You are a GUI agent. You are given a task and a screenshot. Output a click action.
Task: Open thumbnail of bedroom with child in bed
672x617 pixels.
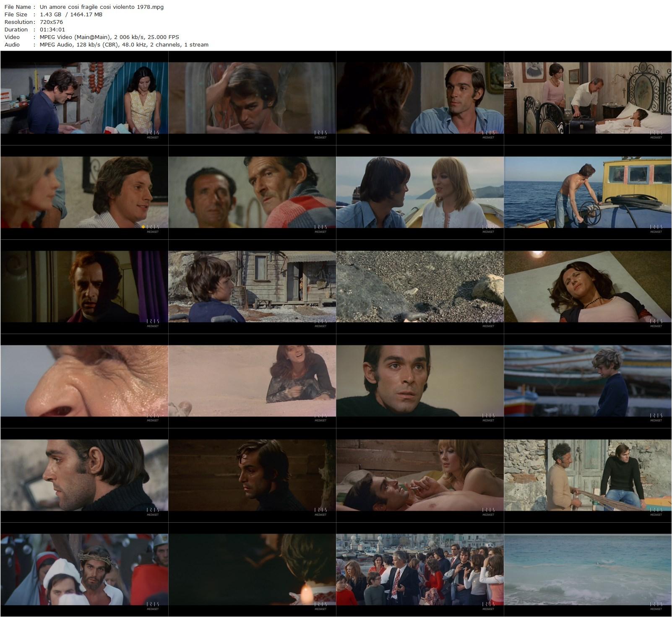point(588,98)
